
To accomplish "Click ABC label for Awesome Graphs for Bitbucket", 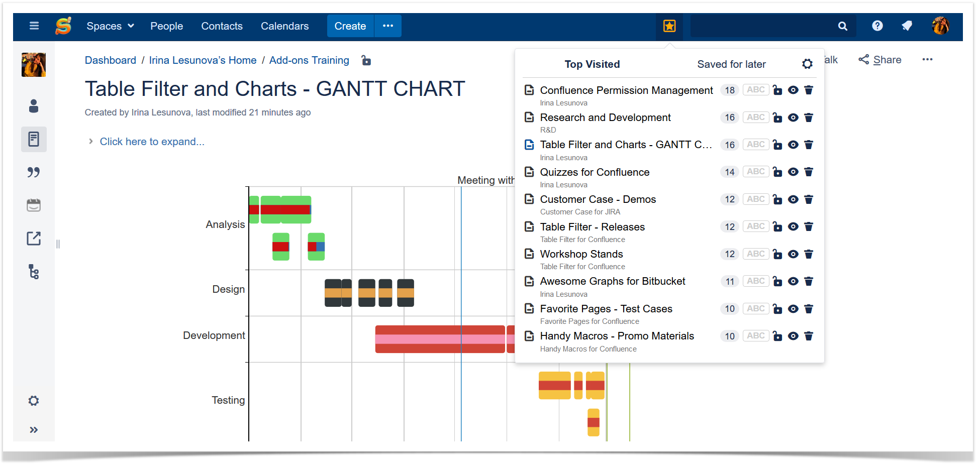I will 755,281.
